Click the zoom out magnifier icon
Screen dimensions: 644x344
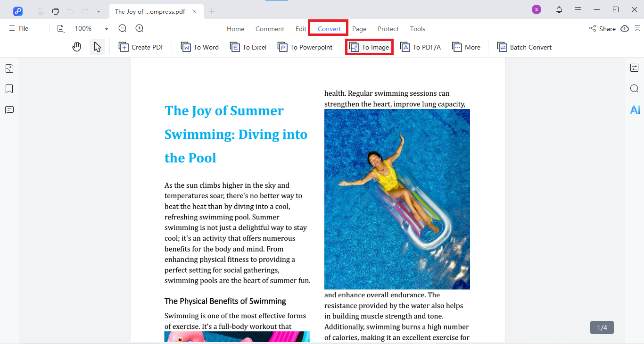pyautogui.click(x=123, y=28)
